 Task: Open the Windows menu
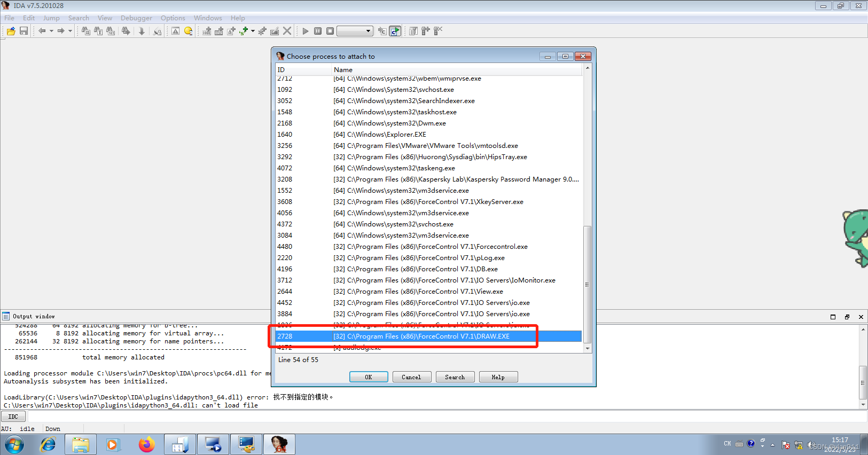pyautogui.click(x=208, y=18)
